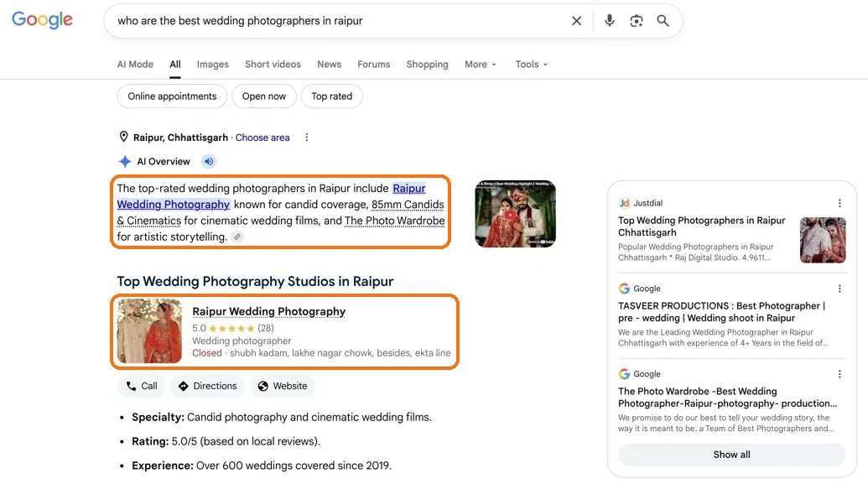This screenshot has height=484, width=868.
Task: Open Google Lens image search icon
Action: 636,21
